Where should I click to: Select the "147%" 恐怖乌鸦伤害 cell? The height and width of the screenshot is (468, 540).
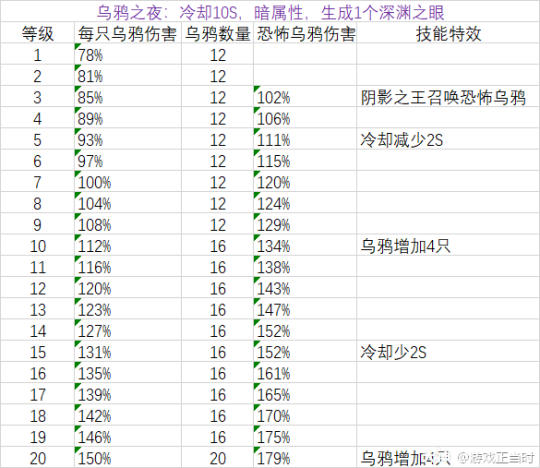305,309
